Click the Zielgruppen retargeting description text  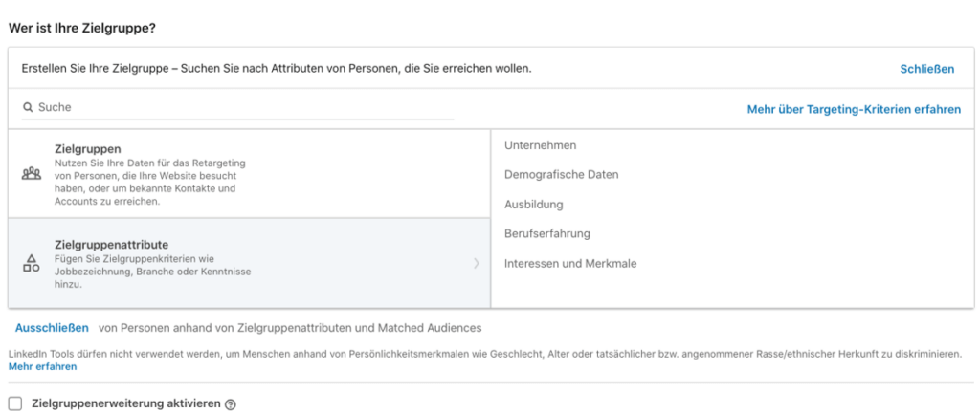tap(150, 182)
